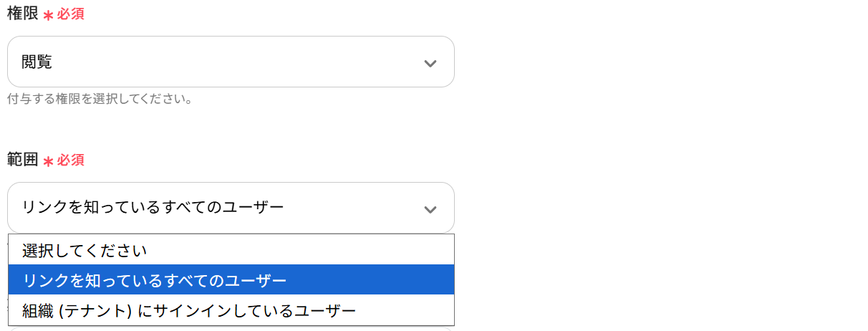The height and width of the screenshot is (331, 868).
Task: Choose the highlighted リンクを知っているすべてのユーザー option
Action: click(x=154, y=280)
